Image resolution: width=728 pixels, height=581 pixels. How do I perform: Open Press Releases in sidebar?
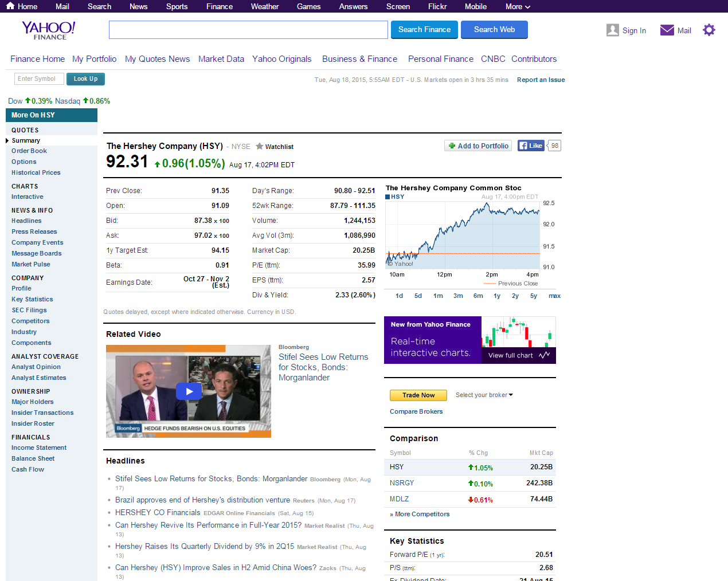34,231
